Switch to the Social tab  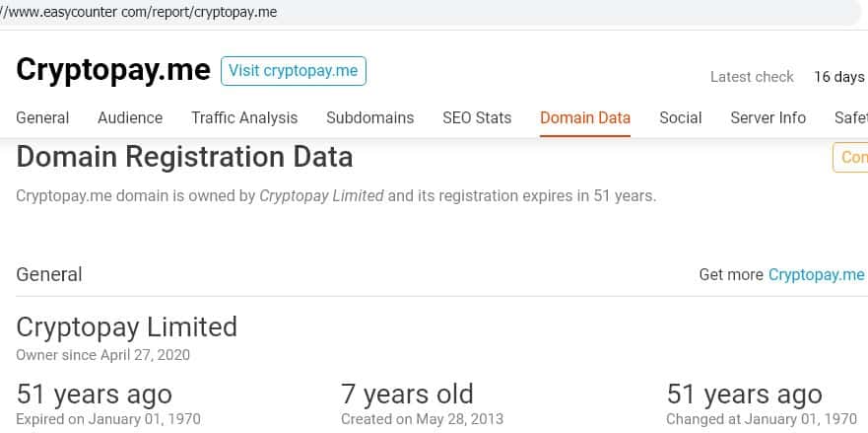tap(681, 117)
